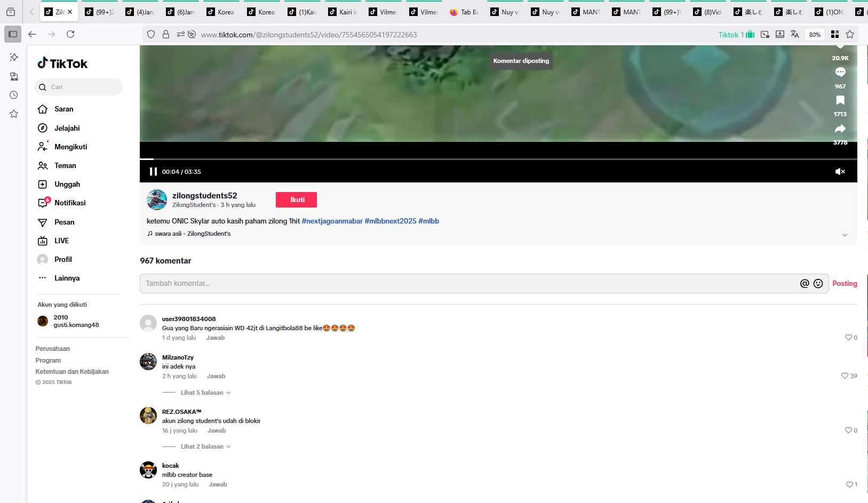
Task: Click in Tambah komentar field
Action: 469,284
